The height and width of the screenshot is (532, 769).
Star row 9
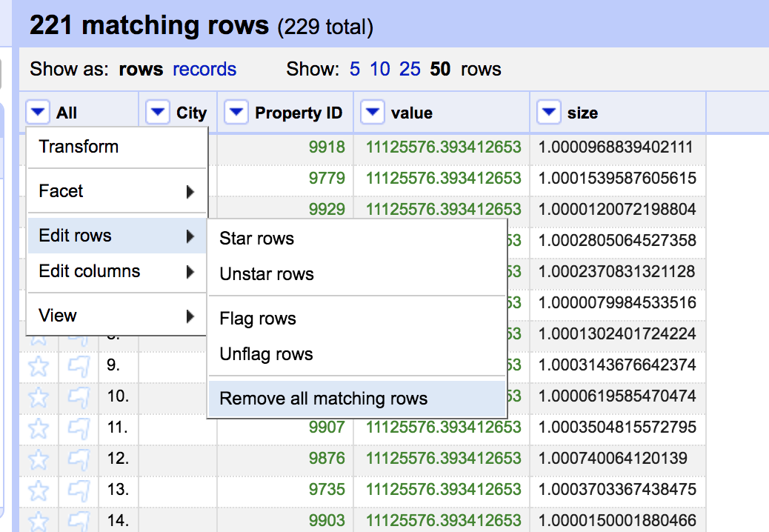point(39,366)
